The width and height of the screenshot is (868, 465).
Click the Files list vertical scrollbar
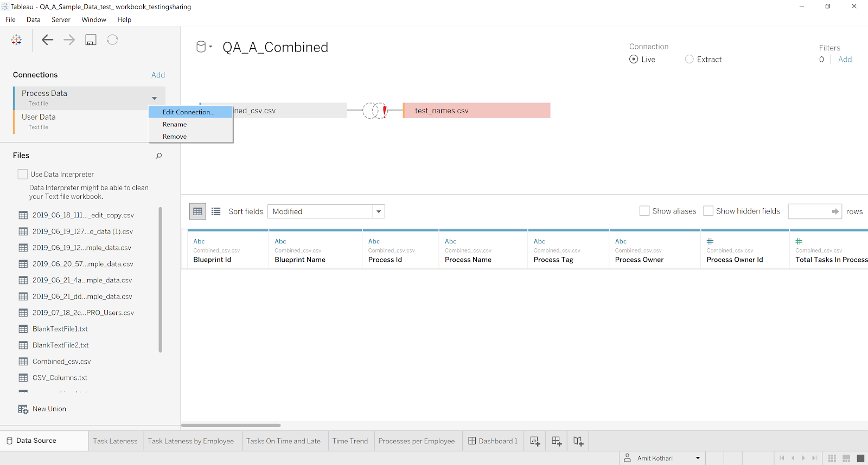160,280
